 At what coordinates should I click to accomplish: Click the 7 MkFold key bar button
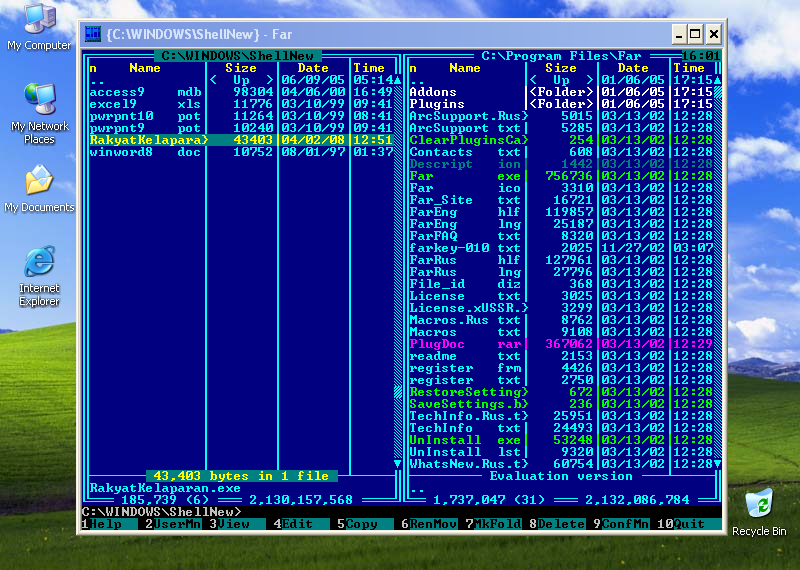[493, 524]
